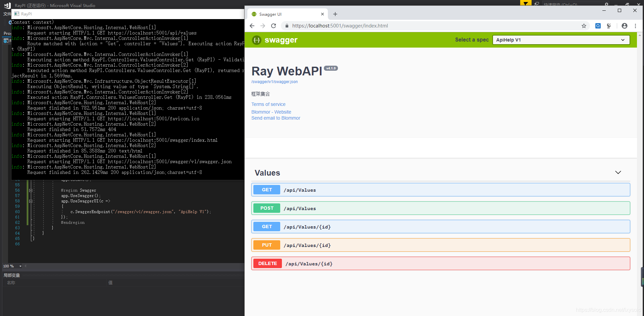Maximize the Chrome window
The image size is (644, 316).
(620, 10)
